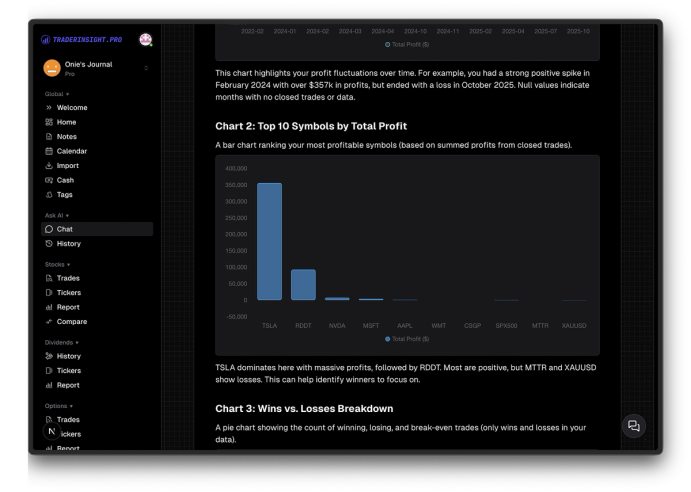The image size is (691, 492).
Task: Open the Tags page
Action: click(64, 195)
